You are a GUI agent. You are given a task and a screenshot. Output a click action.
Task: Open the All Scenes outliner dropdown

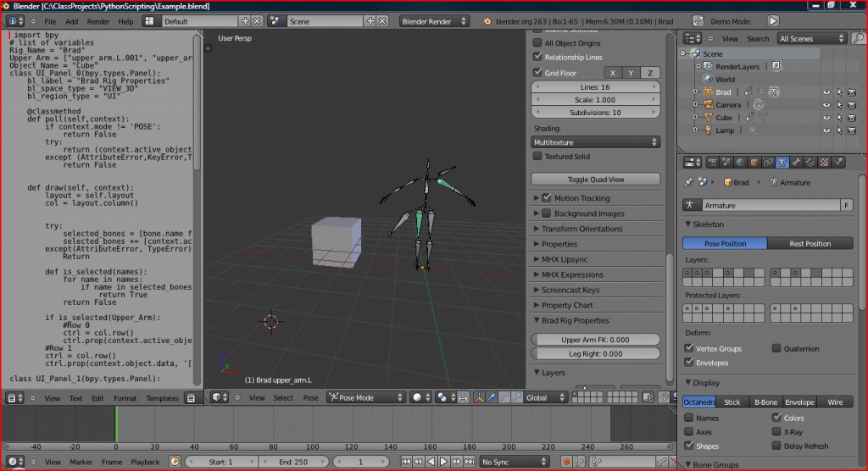coord(811,38)
